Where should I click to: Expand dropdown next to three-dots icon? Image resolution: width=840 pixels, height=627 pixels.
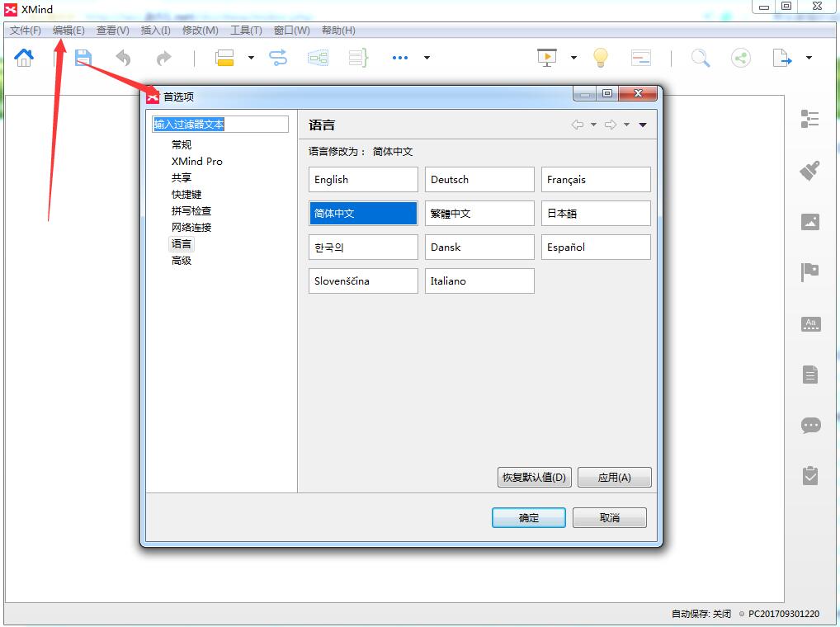point(427,57)
